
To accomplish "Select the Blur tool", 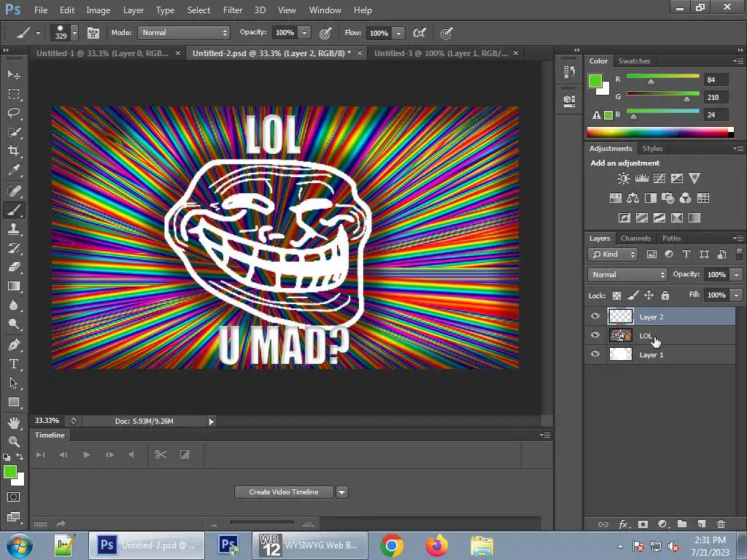I will pyautogui.click(x=14, y=306).
